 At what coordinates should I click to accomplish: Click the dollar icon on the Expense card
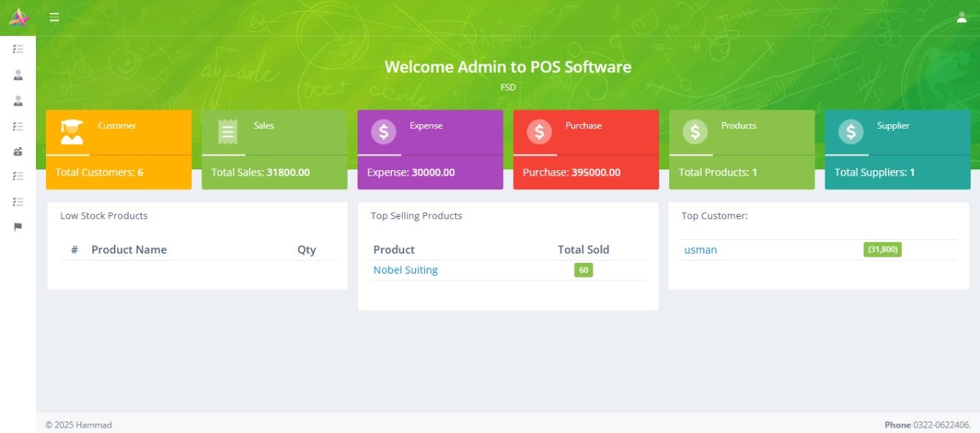click(x=384, y=132)
